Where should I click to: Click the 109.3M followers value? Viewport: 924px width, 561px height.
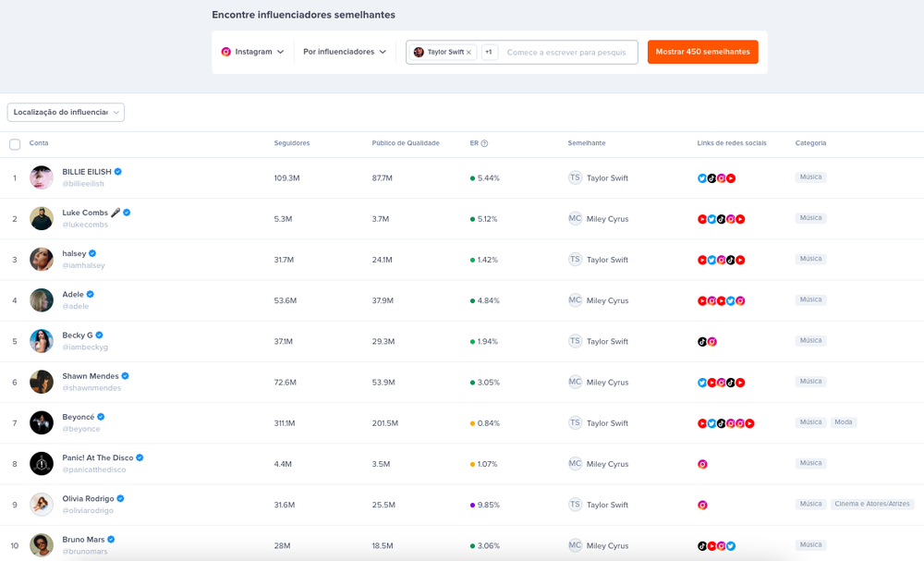(286, 178)
